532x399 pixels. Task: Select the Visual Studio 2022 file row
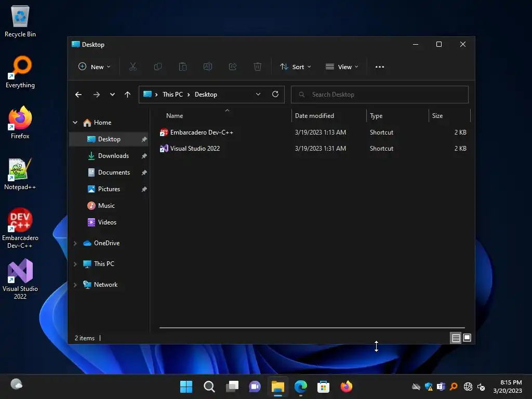pyautogui.click(x=313, y=149)
